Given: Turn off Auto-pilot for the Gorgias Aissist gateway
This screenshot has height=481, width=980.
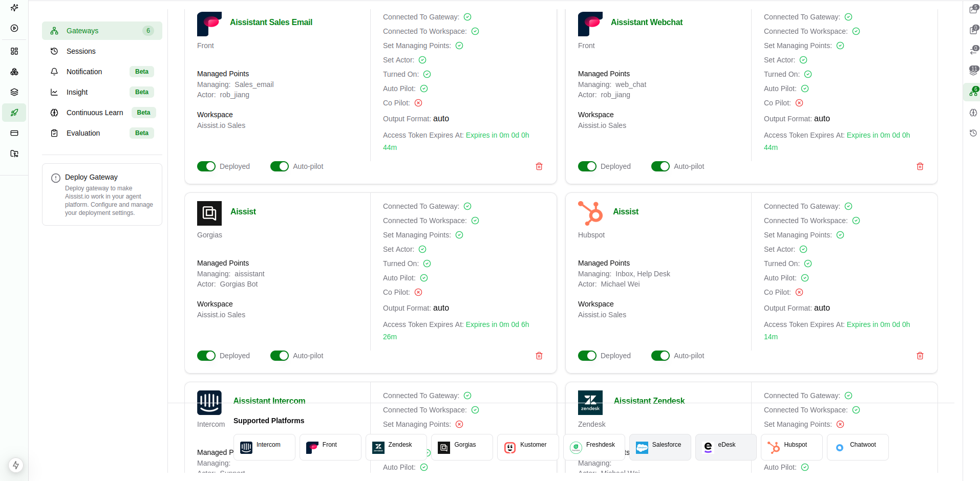Looking at the screenshot, I should (x=280, y=356).
